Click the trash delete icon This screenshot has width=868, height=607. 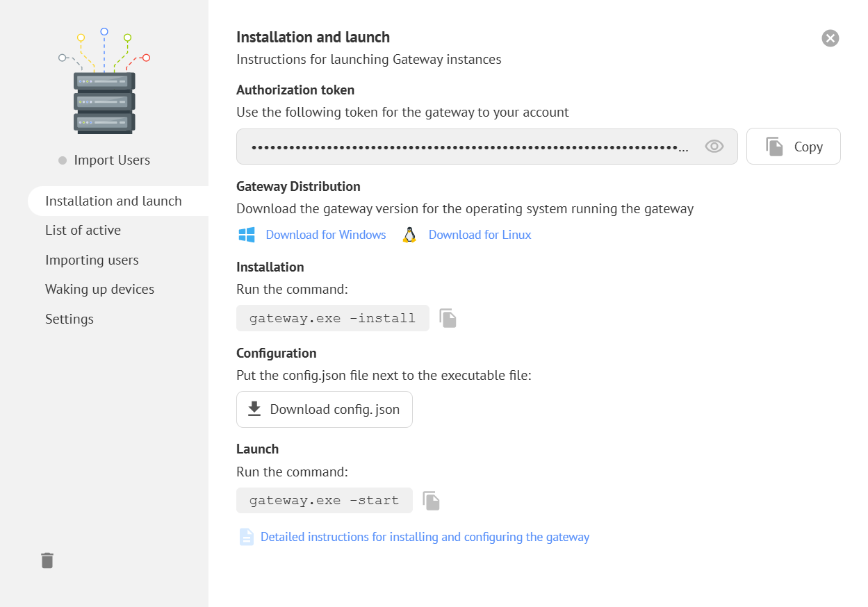pyautogui.click(x=47, y=560)
